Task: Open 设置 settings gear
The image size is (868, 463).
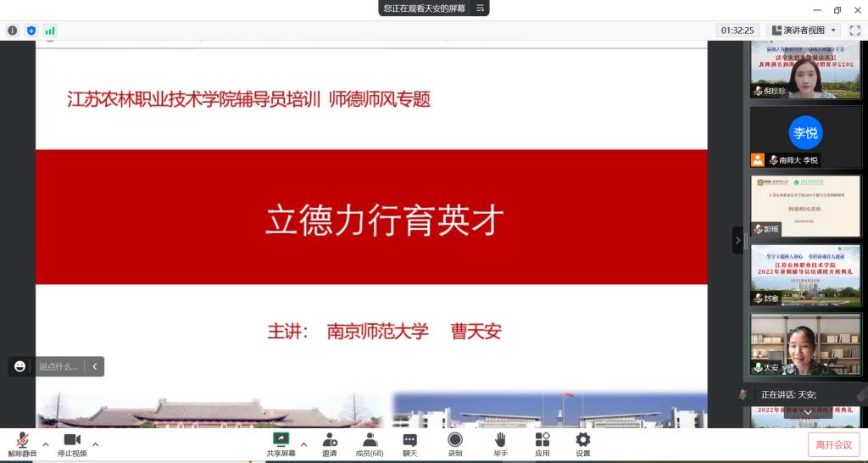Action: pos(583,444)
